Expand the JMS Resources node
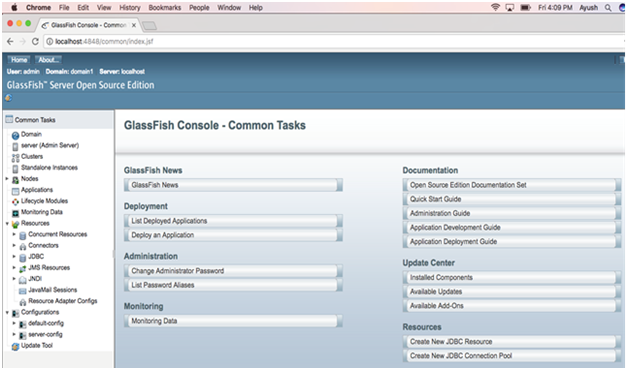This screenshot has height=370, width=628. [14, 267]
